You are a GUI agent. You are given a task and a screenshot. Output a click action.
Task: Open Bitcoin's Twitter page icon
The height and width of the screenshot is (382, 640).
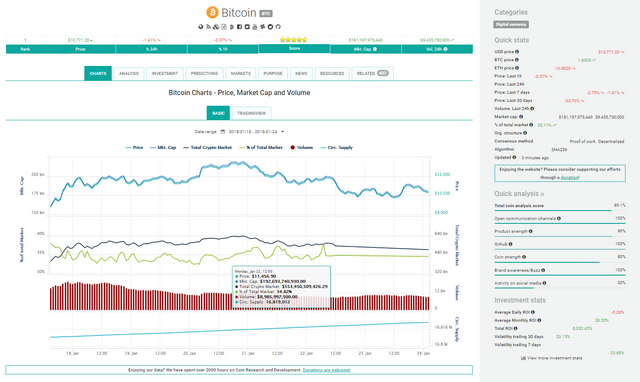click(x=247, y=27)
